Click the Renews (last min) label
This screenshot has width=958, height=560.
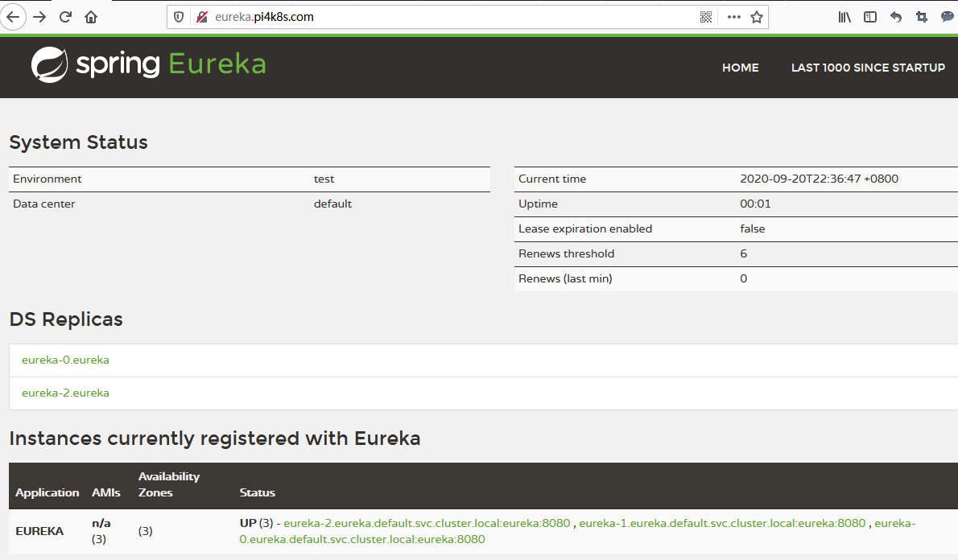pos(565,279)
